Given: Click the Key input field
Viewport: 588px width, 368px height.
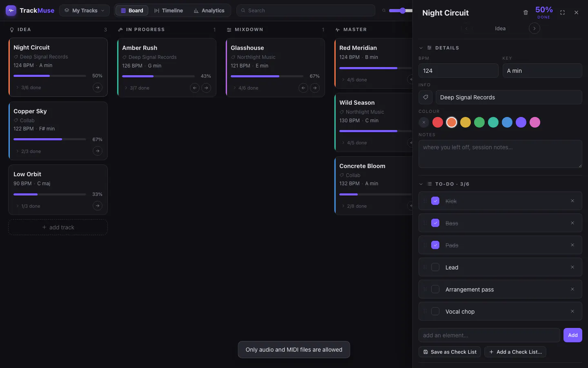Looking at the screenshot, I should 542,71.
